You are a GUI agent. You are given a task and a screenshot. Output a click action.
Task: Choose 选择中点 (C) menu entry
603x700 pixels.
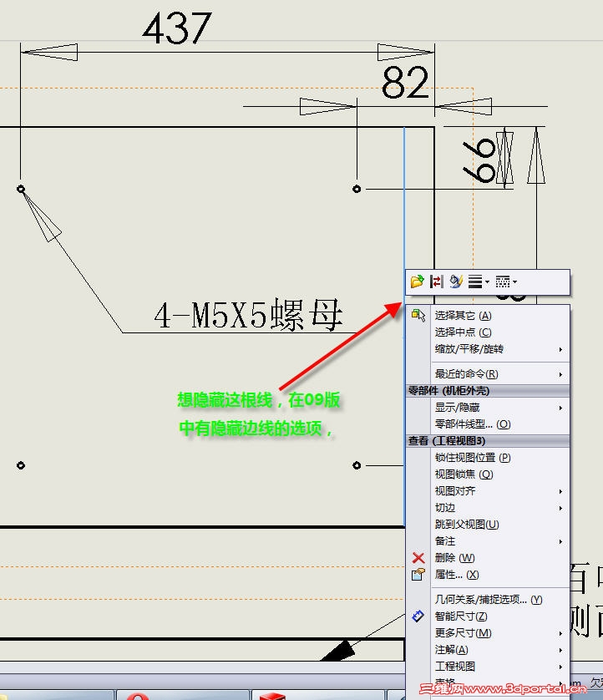(x=488, y=332)
